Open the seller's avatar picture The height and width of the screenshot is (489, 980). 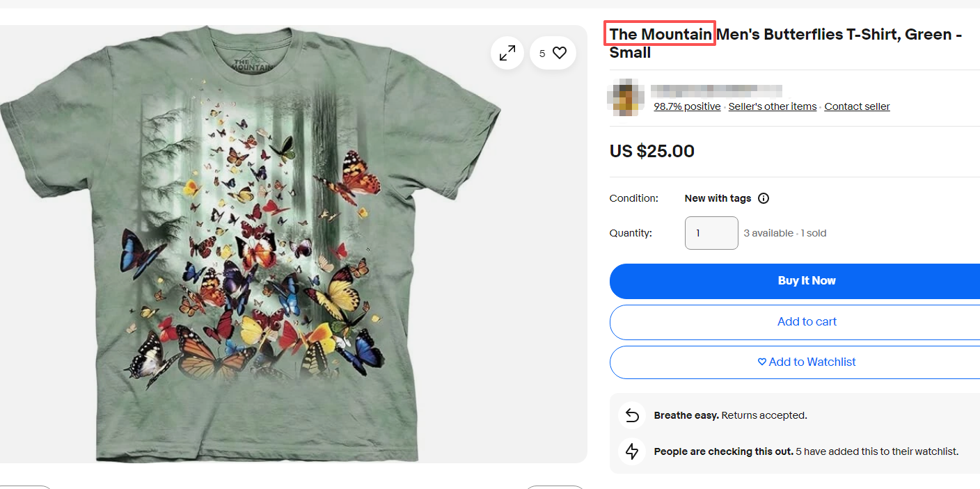click(x=624, y=97)
